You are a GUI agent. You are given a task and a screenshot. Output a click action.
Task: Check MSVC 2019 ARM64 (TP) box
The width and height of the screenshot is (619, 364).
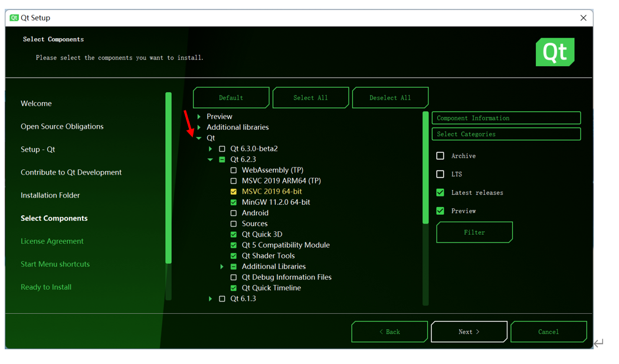click(233, 181)
